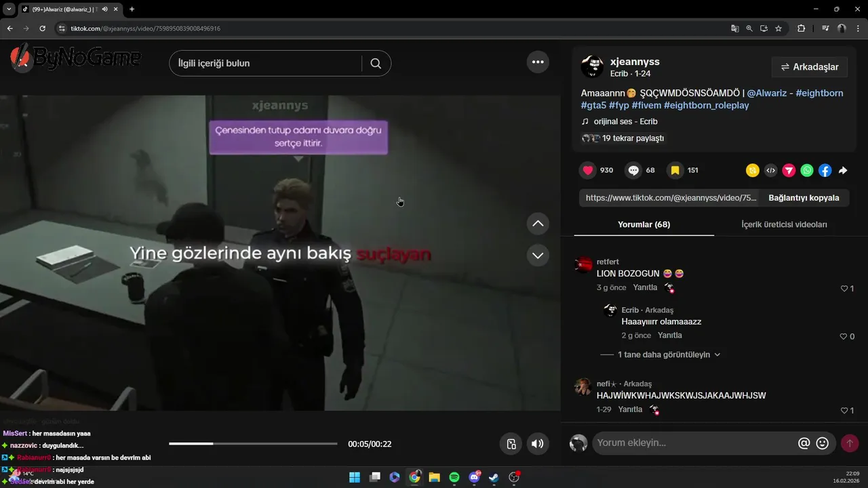Open Discord from the taskbar
868x488 pixels.
click(x=474, y=477)
